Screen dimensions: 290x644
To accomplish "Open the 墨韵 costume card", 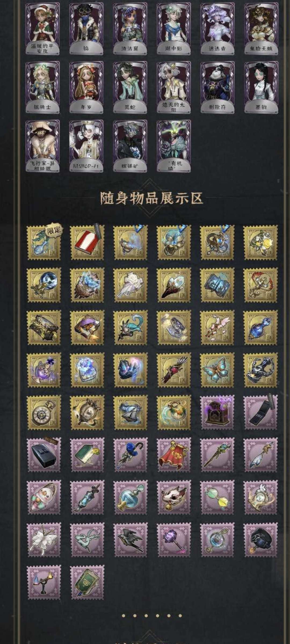I will (x=261, y=87).
